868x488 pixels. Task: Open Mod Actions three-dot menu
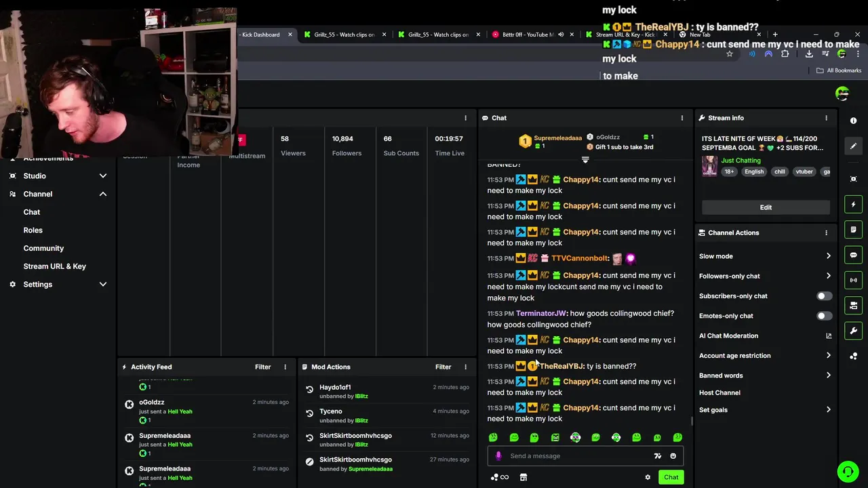point(465,367)
